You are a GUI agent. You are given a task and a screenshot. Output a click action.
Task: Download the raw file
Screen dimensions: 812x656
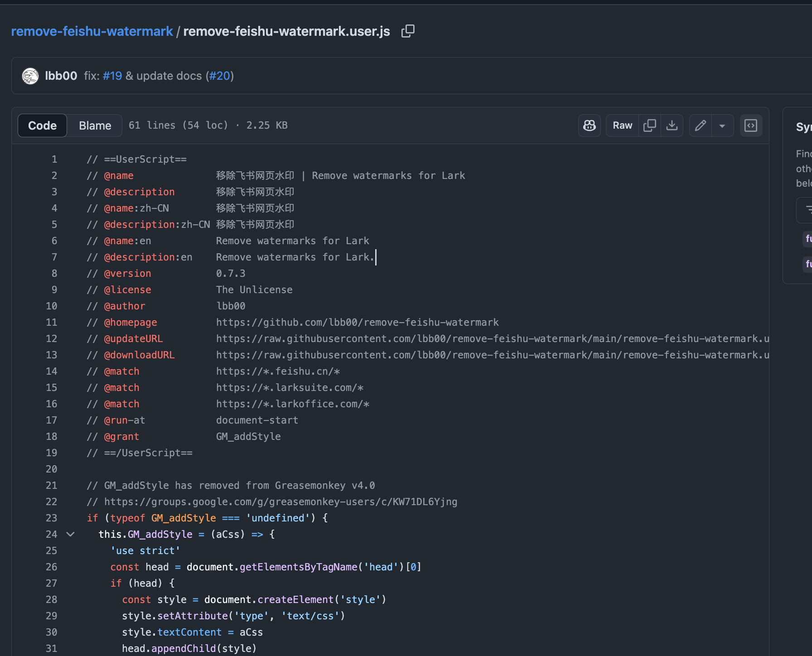tap(672, 125)
